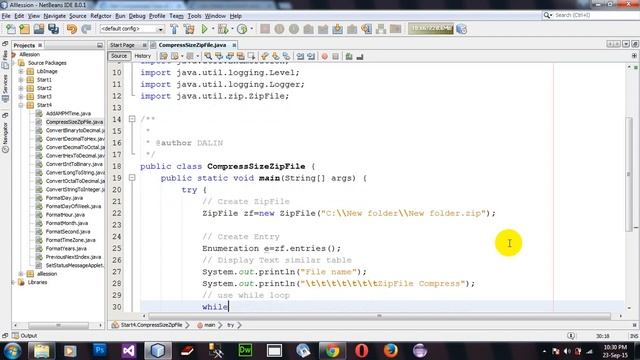
Task: Expand the Start2 package node
Action: pos(21,88)
